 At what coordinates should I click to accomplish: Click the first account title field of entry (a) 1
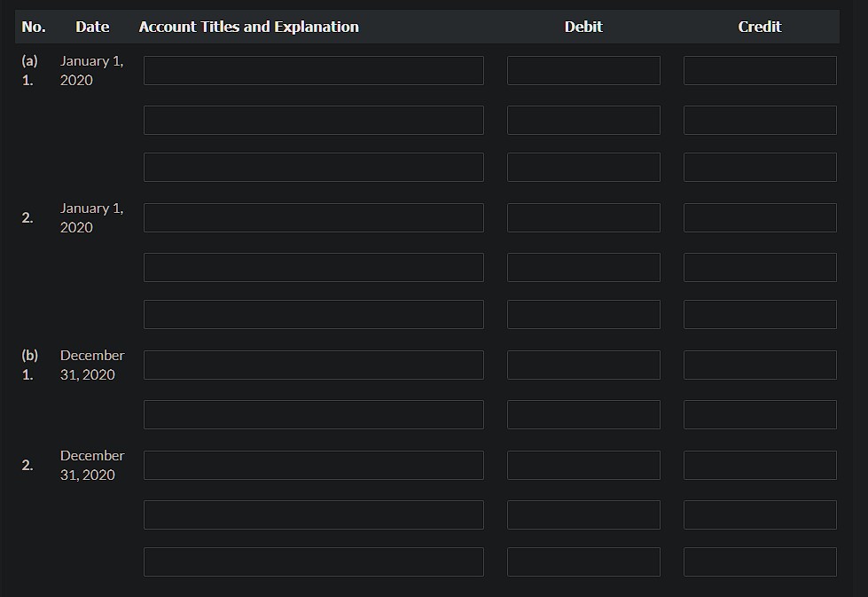click(x=313, y=70)
